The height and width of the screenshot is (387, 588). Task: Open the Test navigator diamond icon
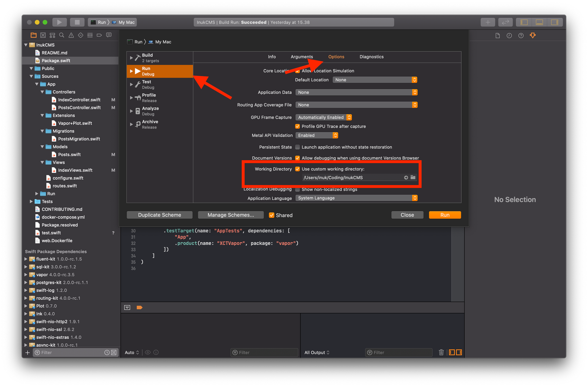click(81, 35)
